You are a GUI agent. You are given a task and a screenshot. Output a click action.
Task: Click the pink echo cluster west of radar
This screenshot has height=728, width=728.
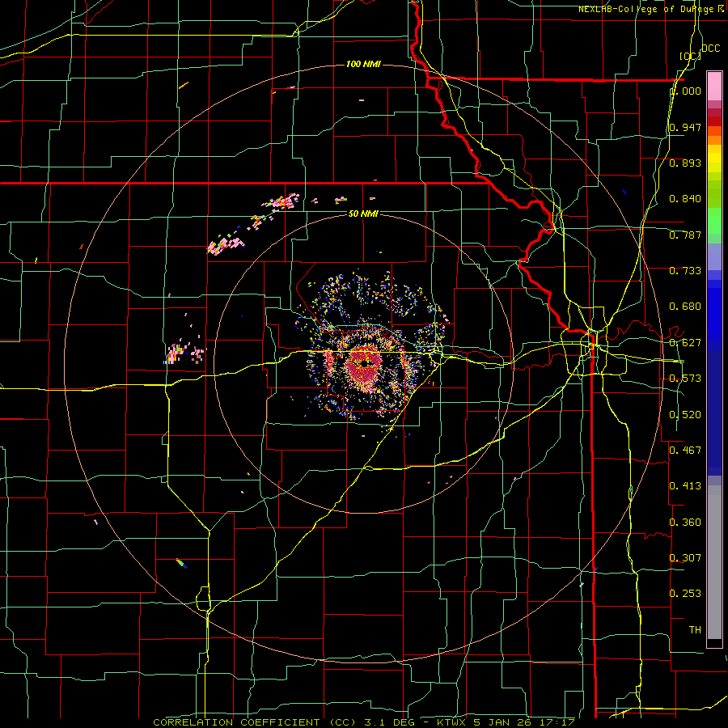click(x=184, y=353)
